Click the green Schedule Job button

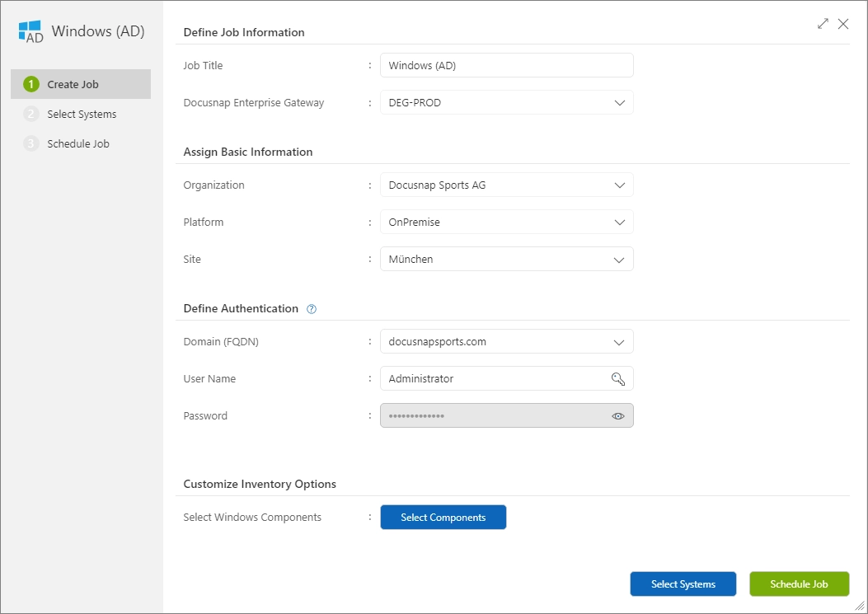point(799,584)
